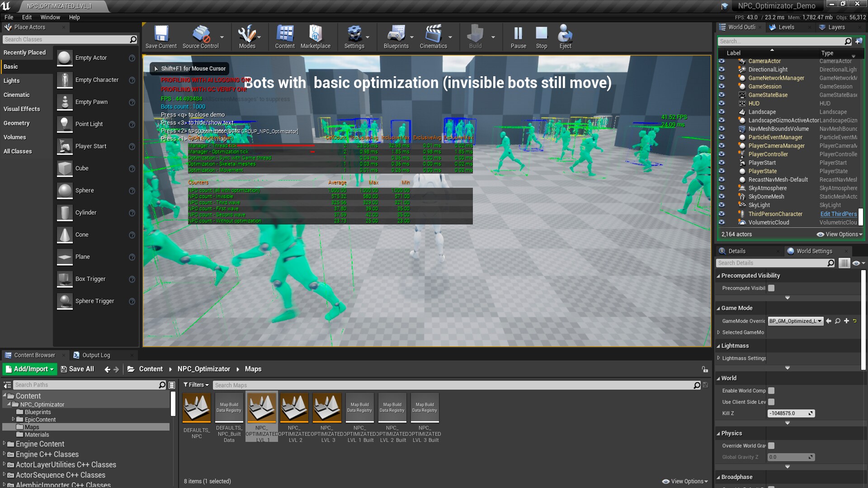Hide the DirectionalLight actor in the World Outliner
Screen dimensions: 868x488
pyautogui.click(x=722, y=70)
